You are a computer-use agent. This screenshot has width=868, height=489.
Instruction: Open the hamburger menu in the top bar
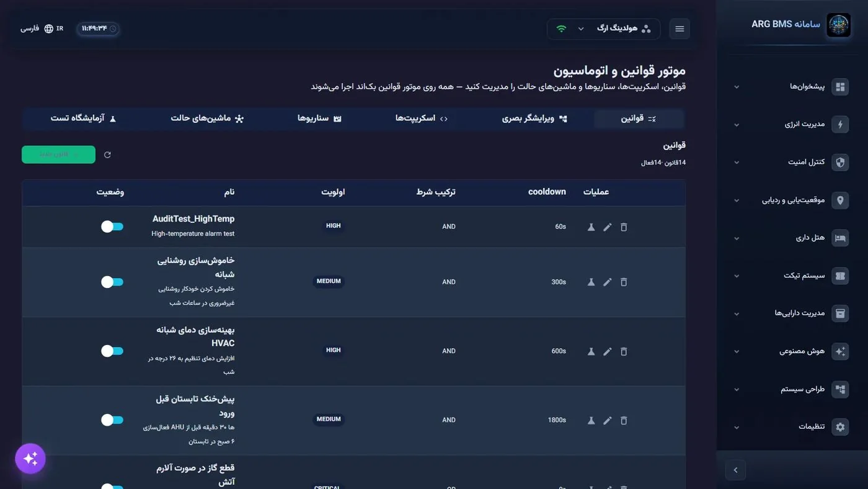680,29
